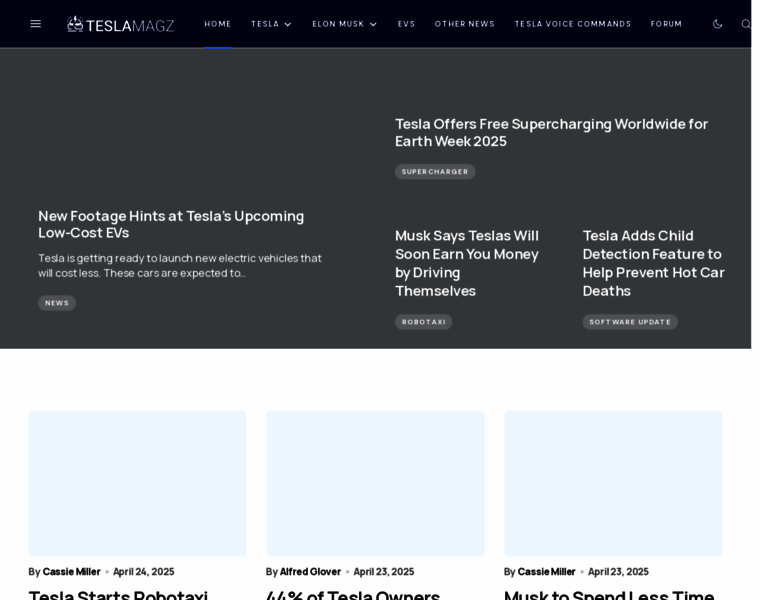Expand the Elon Musk dropdown menu
Screen dimensions: 760x600
pos(344,24)
